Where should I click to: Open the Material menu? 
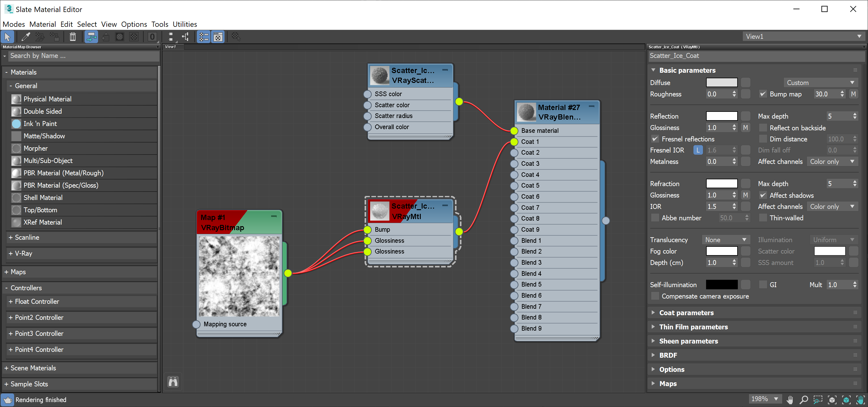[x=43, y=24]
